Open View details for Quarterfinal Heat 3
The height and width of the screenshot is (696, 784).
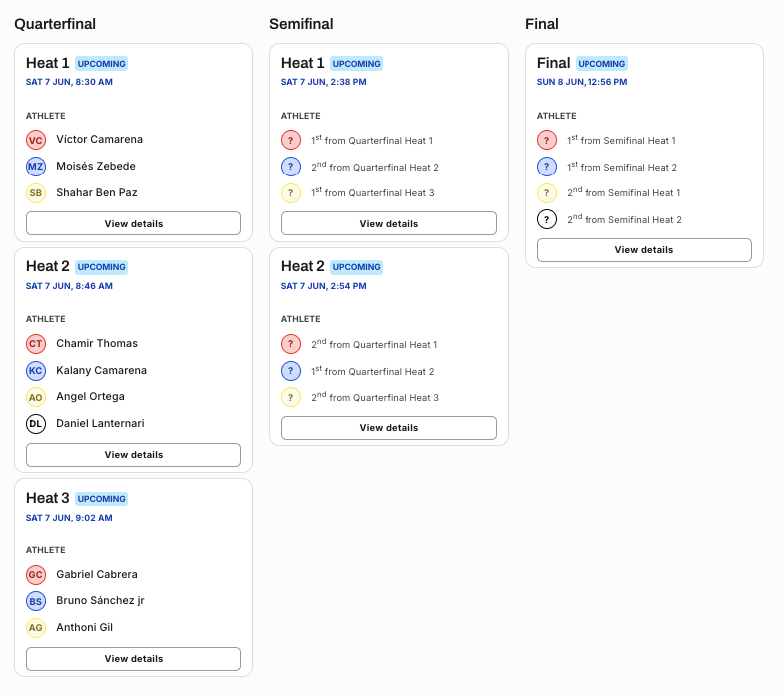click(x=134, y=659)
